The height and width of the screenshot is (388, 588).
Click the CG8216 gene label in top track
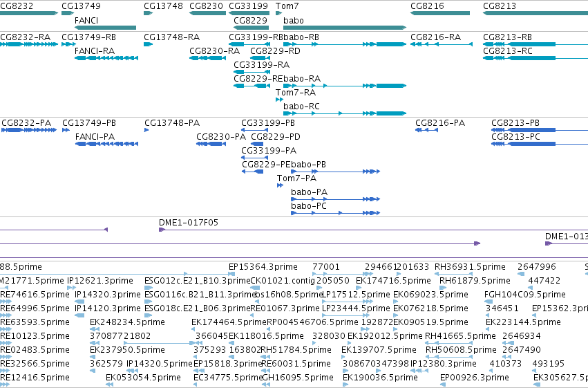point(427,6)
